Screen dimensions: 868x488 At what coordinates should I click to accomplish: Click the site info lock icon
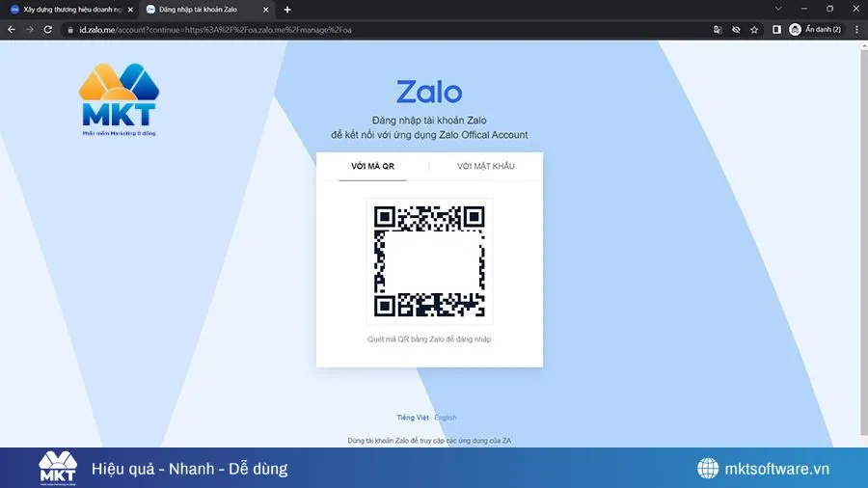pos(69,30)
